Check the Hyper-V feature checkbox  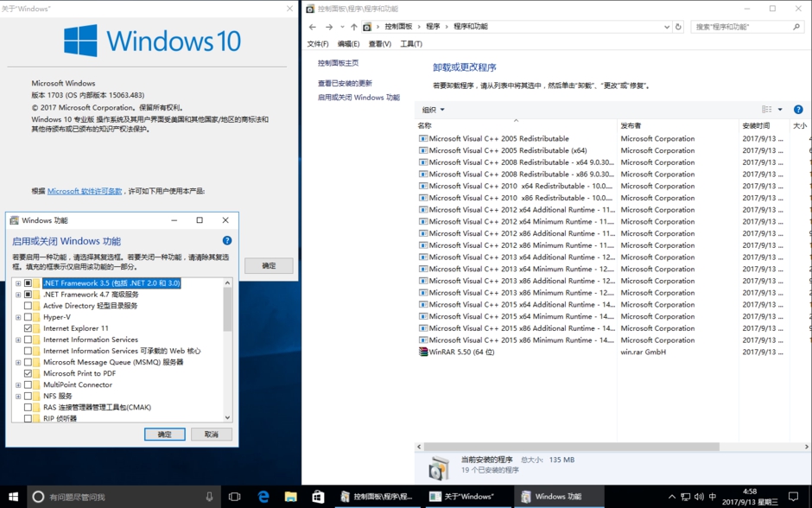coord(28,317)
